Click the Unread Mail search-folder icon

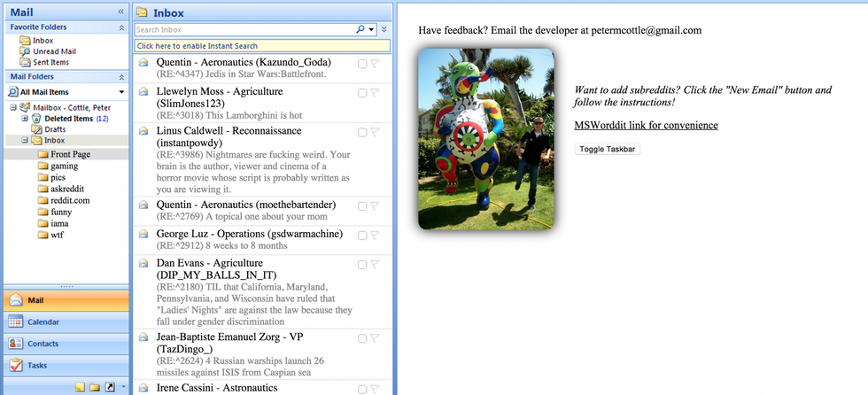25,51
